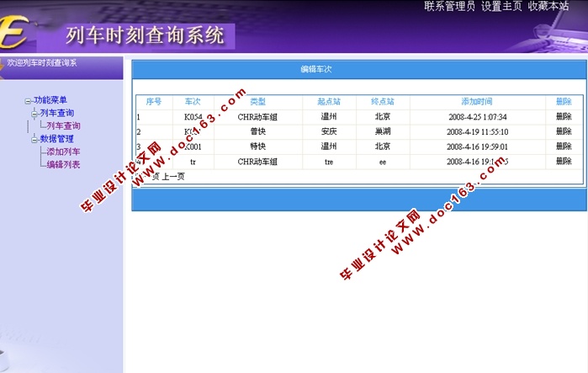Click the 车次 column header
This screenshot has height=373, width=588.
point(193,101)
